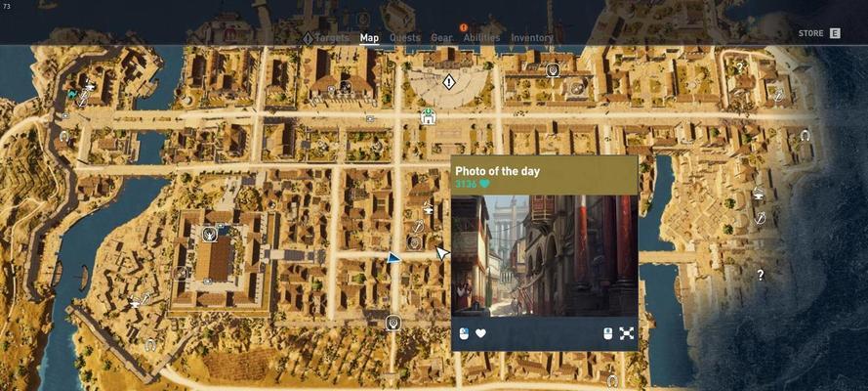This screenshot has width=868, height=391.
Task: Click the weaver icon near the northeast shore
Action: (x=778, y=95)
